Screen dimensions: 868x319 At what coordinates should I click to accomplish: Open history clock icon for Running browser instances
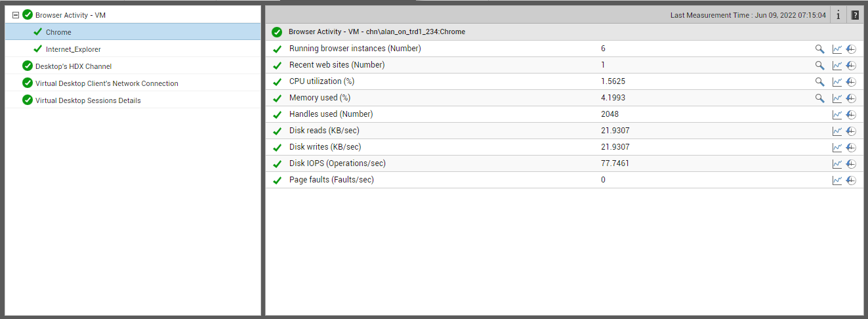coord(851,49)
